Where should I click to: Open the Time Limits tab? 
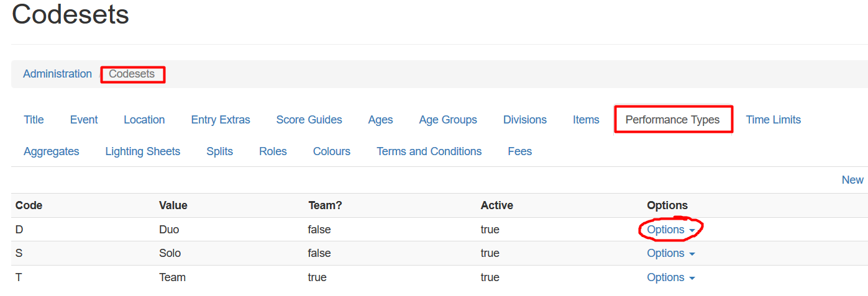[x=774, y=120]
